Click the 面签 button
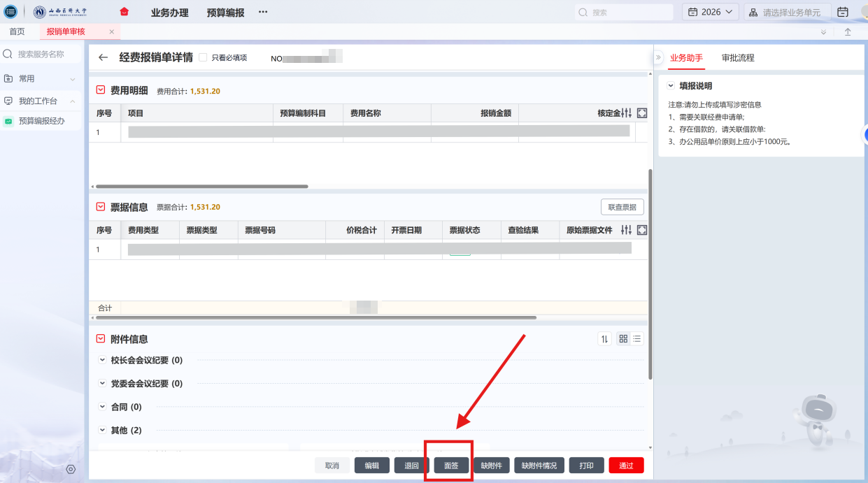Screen dimensions: 868x483 pos(451,466)
